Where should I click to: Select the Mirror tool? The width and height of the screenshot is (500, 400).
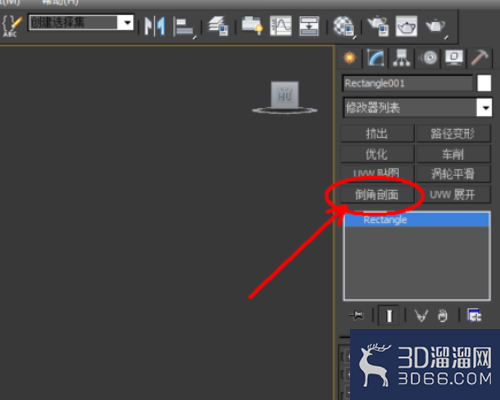155,26
